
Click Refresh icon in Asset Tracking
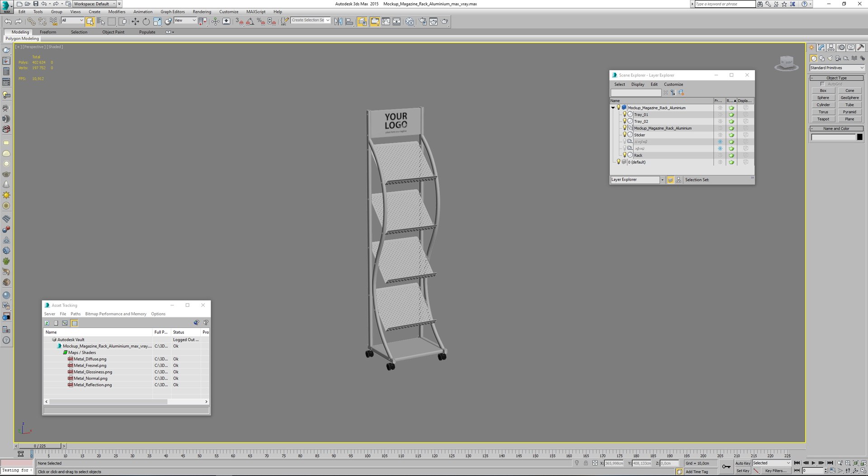[x=47, y=323]
